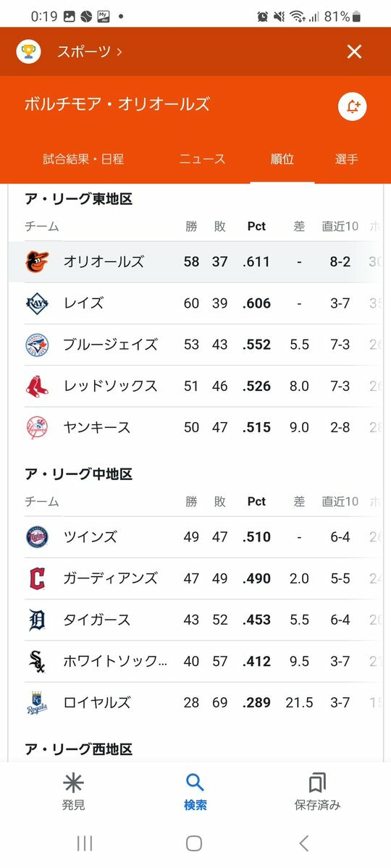Tap the Guardians C logo
The height and width of the screenshot is (868, 391).
pyautogui.click(x=37, y=578)
